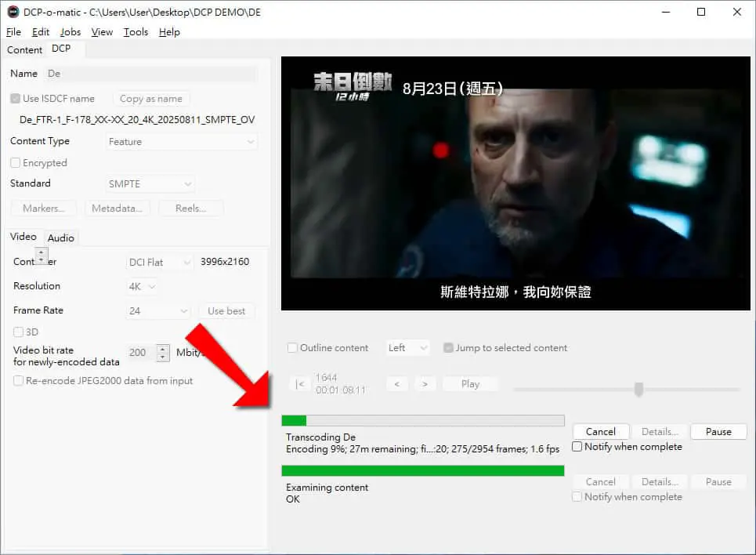
Task: Open the Standard dropdown showing SMPTE
Action: (150, 184)
